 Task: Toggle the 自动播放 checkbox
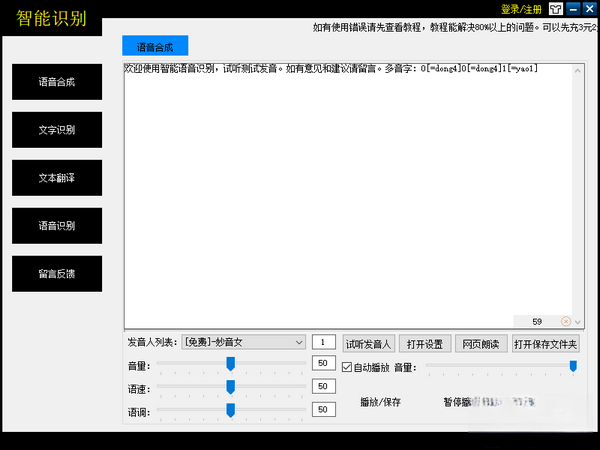tap(348, 367)
